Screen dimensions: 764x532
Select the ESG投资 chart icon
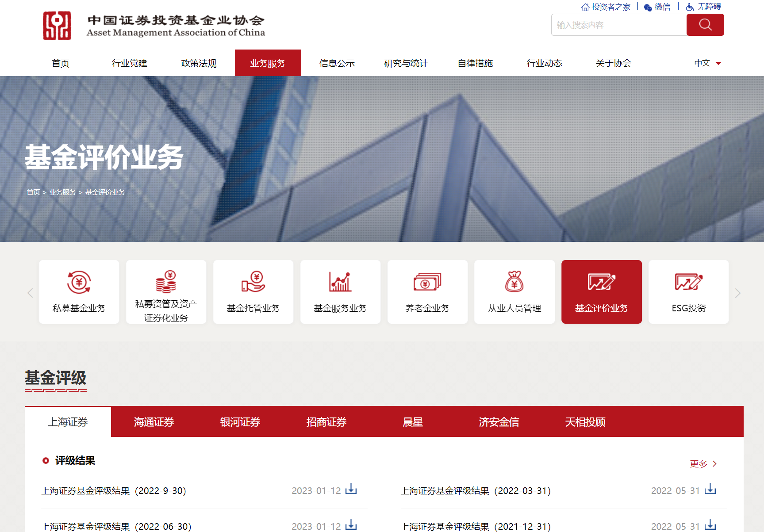click(689, 282)
